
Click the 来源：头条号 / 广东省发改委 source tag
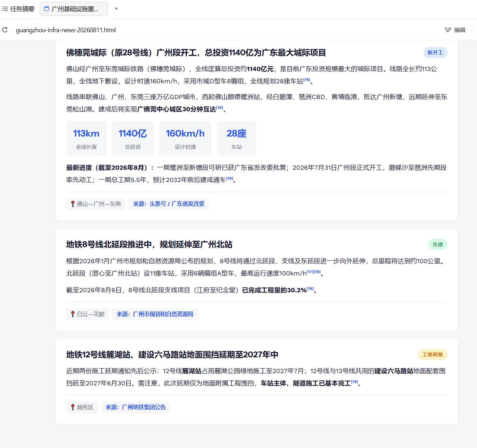tap(169, 204)
